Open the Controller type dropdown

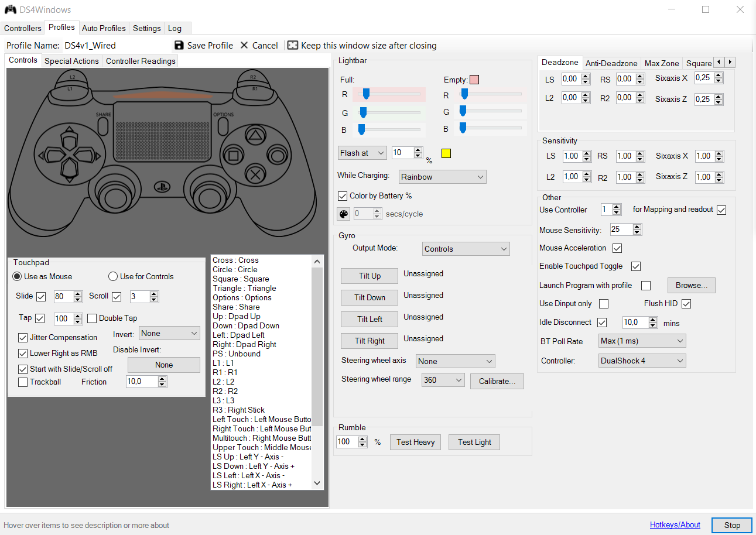(x=642, y=361)
